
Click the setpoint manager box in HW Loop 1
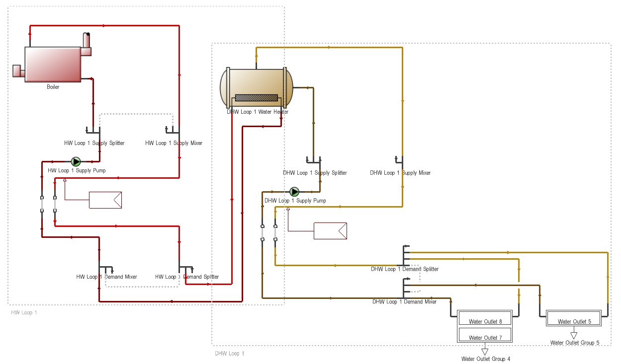(105, 200)
